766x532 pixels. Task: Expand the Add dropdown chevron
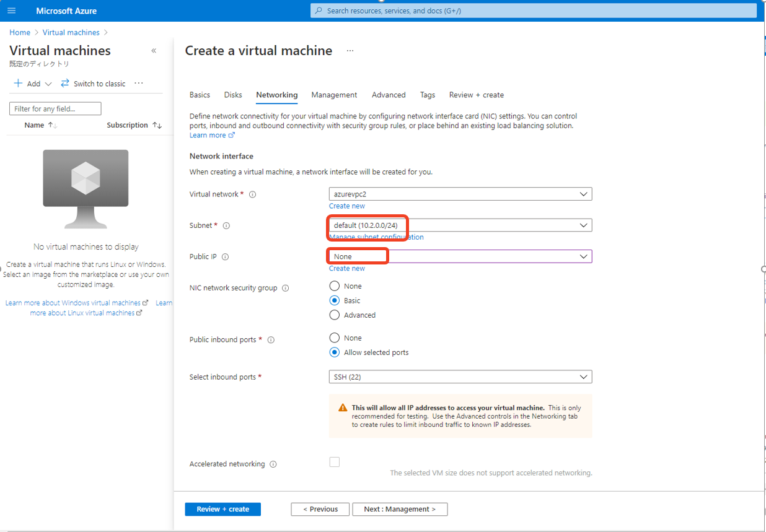click(48, 84)
